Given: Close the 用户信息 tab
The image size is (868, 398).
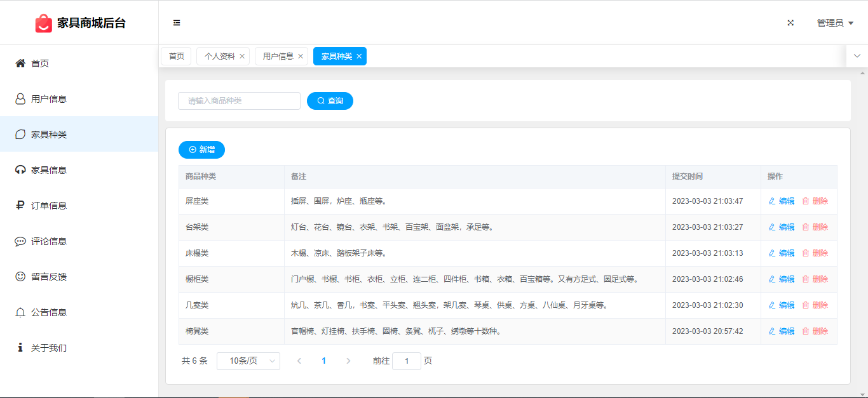Looking at the screenshot, I should (301, 56).
